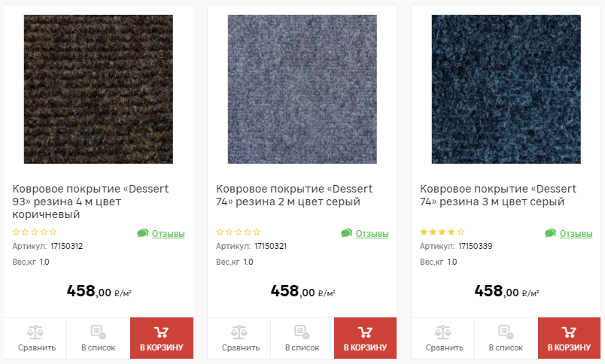Viewport: 605px width, 364px height.
Task: Click green chat bubble icon on article 17150339
Action: pos(550,233)
